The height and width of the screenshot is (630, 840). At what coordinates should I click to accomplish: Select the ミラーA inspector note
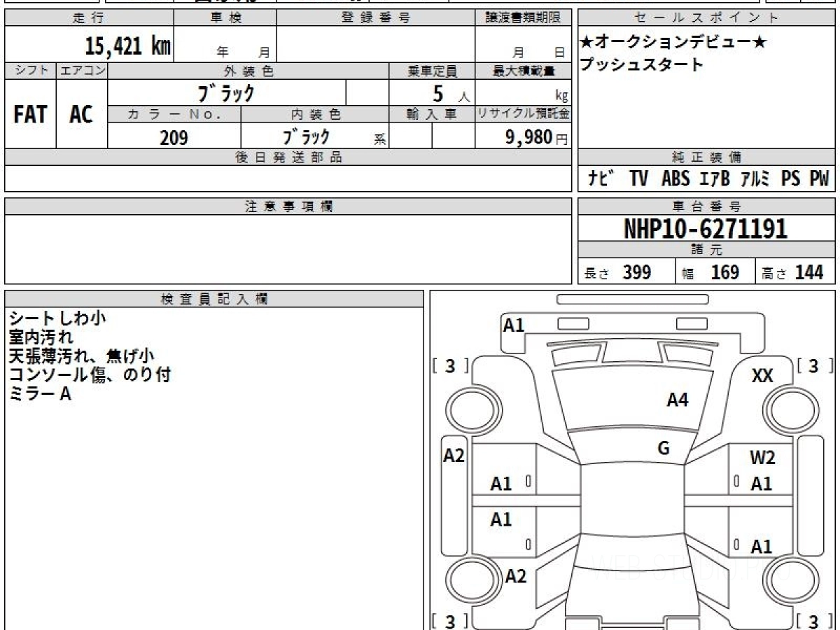click(x=40, y=394)
